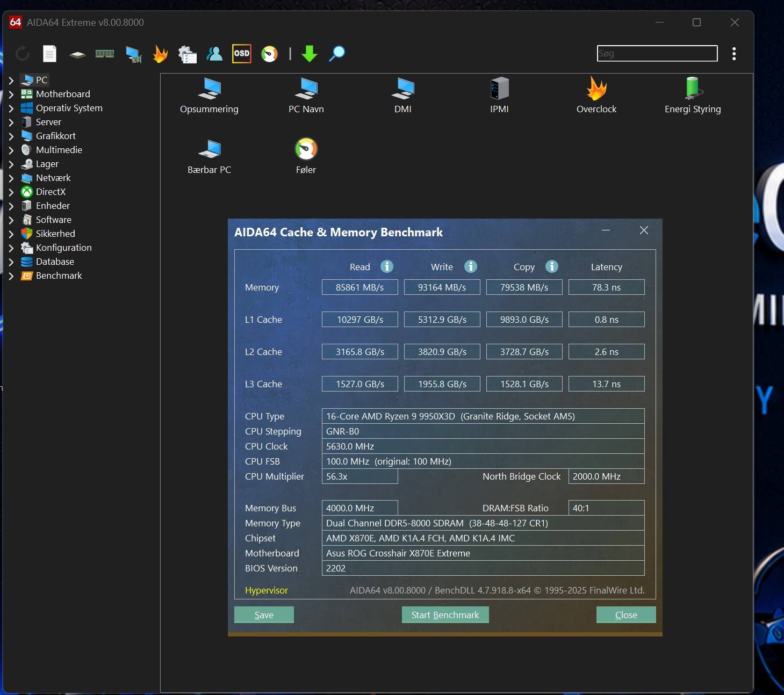784x695 pixels.
Task: Open the Føler sensor page icon
Action: (x=306, y=156)
